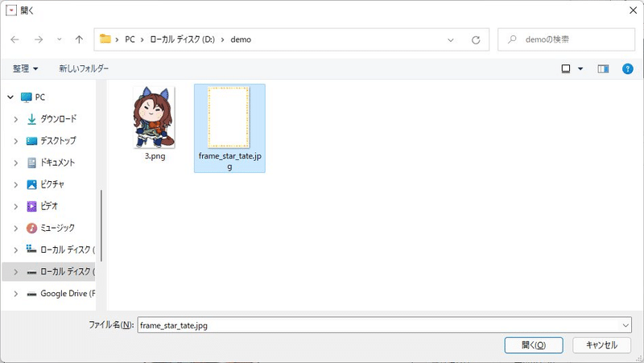
Task: Open view options dropdown arrow
Action: click(x=580, y=68)
